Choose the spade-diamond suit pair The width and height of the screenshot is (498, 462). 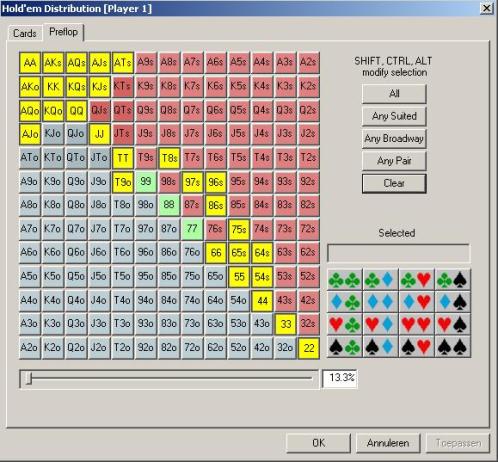381,347
